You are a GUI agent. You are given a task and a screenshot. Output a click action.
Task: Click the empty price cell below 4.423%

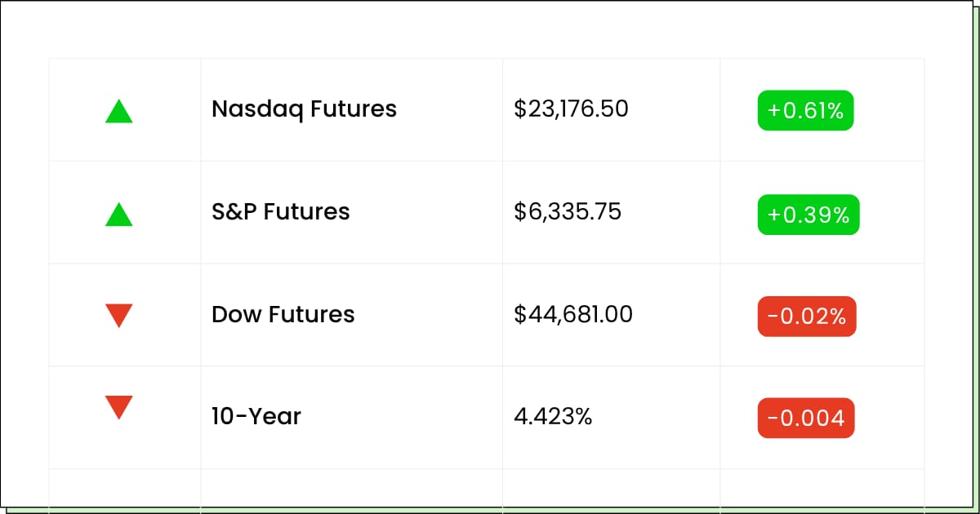click(x=612, y=488)
